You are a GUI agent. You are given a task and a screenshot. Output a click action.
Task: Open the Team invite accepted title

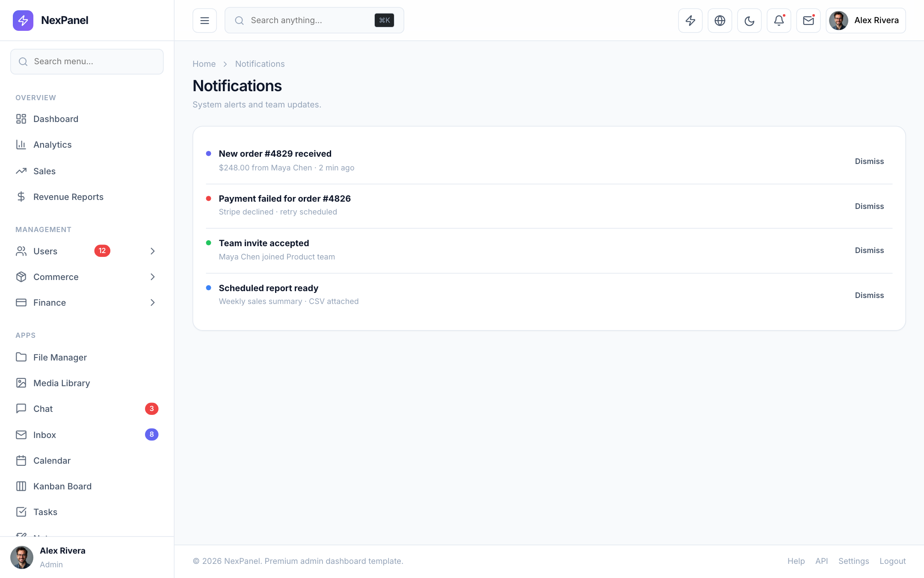pyautogui.click(x=264, y=243)
